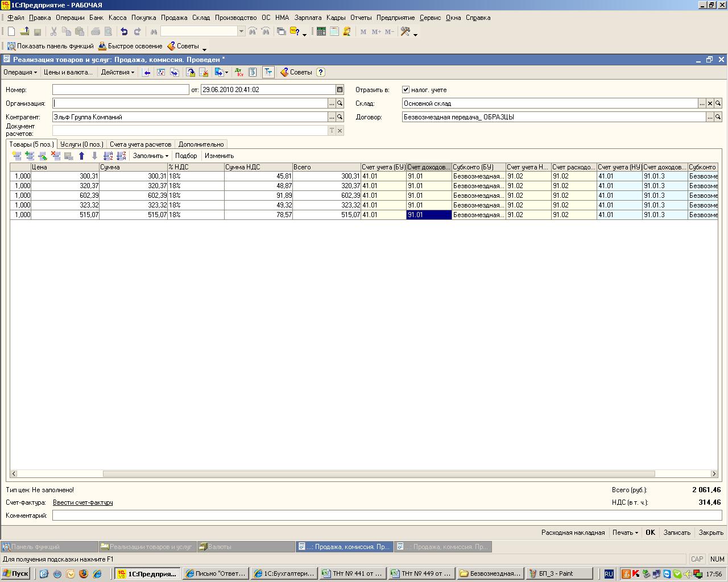Viewport: 728px width, 582px height.
Task: Sort rows ascending with A-Z icon
Action: click(108, 156)
